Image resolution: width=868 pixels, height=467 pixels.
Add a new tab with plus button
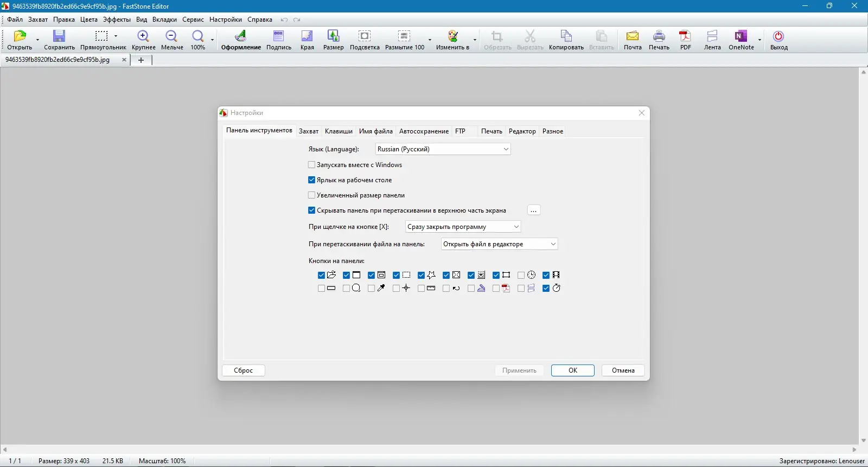141,60
